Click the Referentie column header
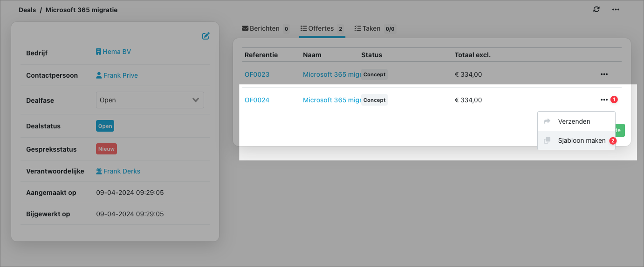 coord(261,55)
